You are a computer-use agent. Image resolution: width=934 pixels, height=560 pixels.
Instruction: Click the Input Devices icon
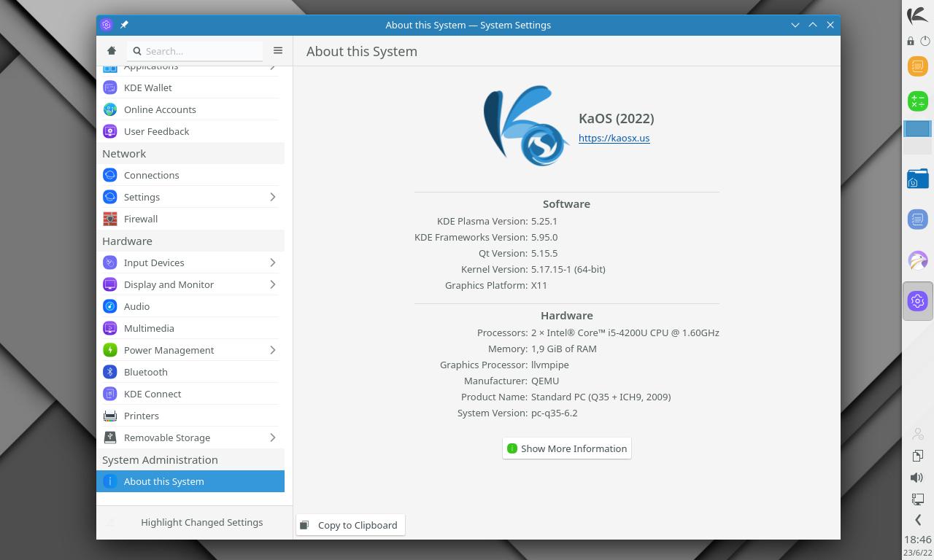click(110, 262)
